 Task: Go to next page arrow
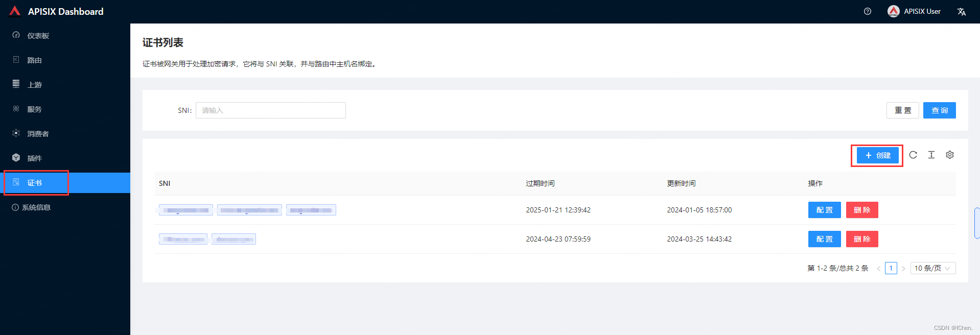[903, 269]
